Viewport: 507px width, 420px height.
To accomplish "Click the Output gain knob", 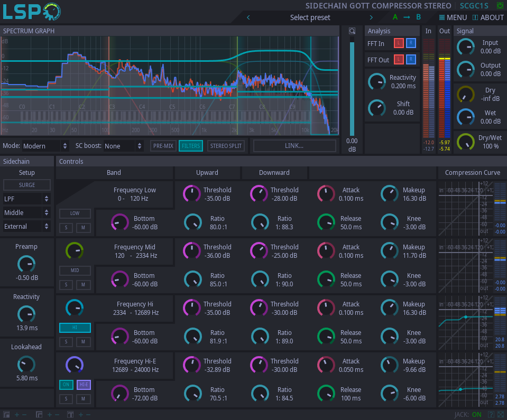I will click(466, 69).
